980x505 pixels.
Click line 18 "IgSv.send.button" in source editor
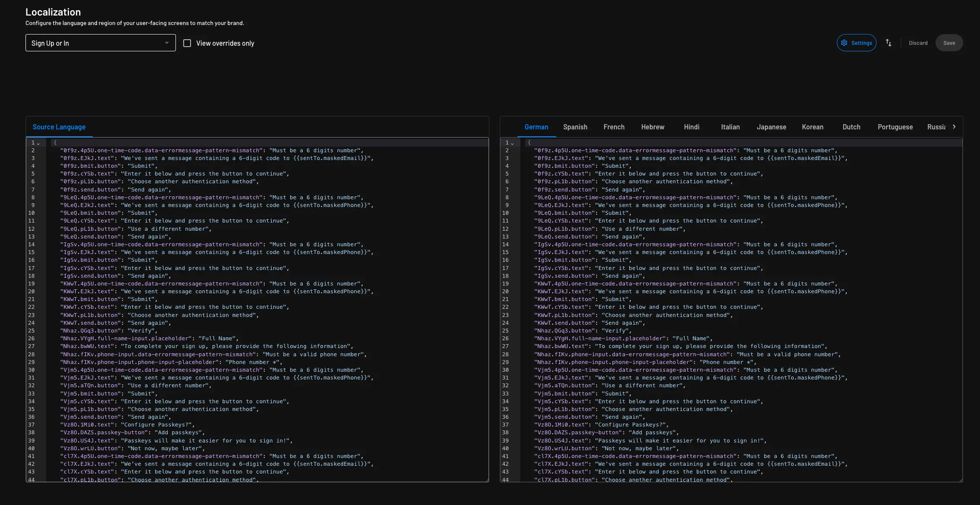coord(91,276)
